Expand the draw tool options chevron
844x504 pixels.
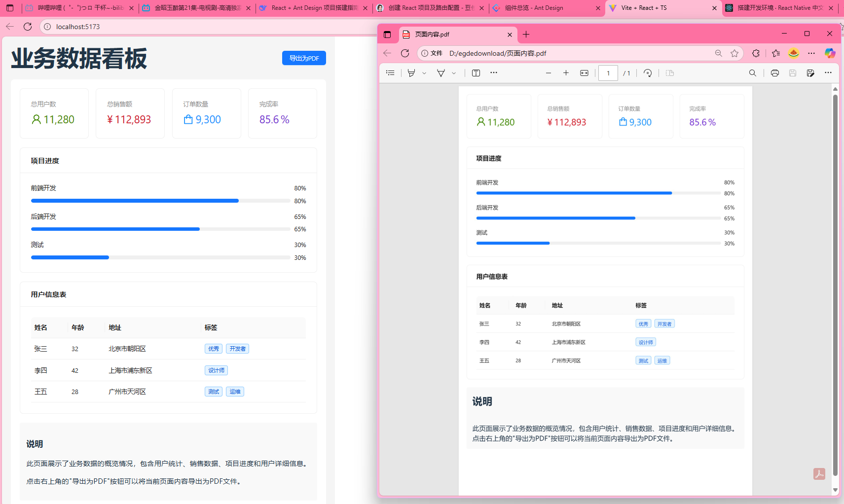[x=453, y=73]
